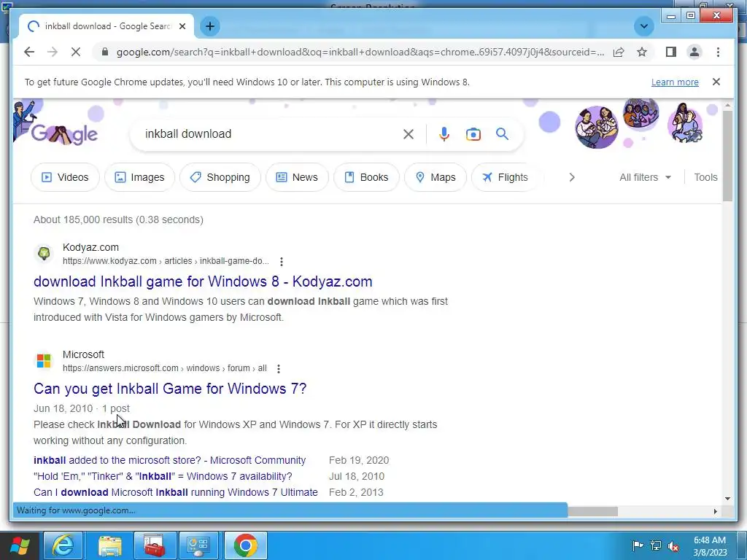Close the inkball download tab
Viewport: 747px width, 560px height.
(x=182, y=26)
